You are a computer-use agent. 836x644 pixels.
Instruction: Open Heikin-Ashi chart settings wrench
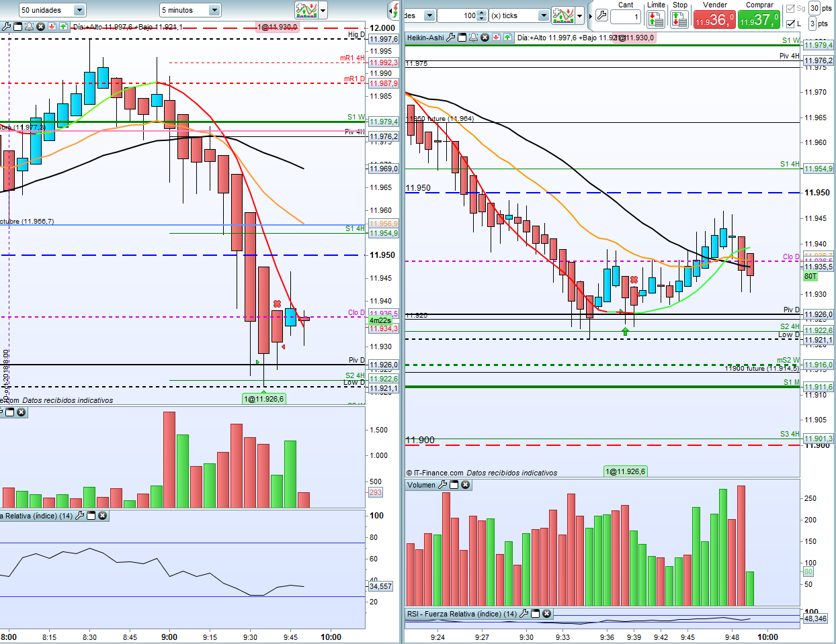[451, 38]
